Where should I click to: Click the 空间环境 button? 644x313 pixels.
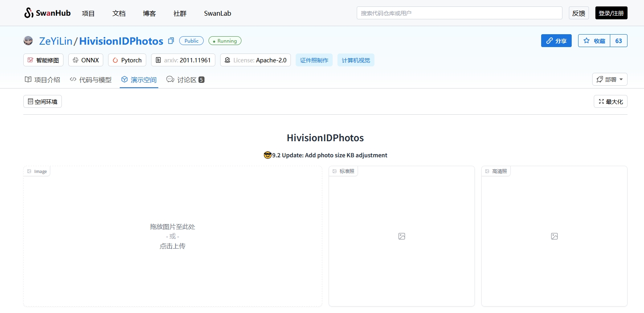(x=43, y=101)
